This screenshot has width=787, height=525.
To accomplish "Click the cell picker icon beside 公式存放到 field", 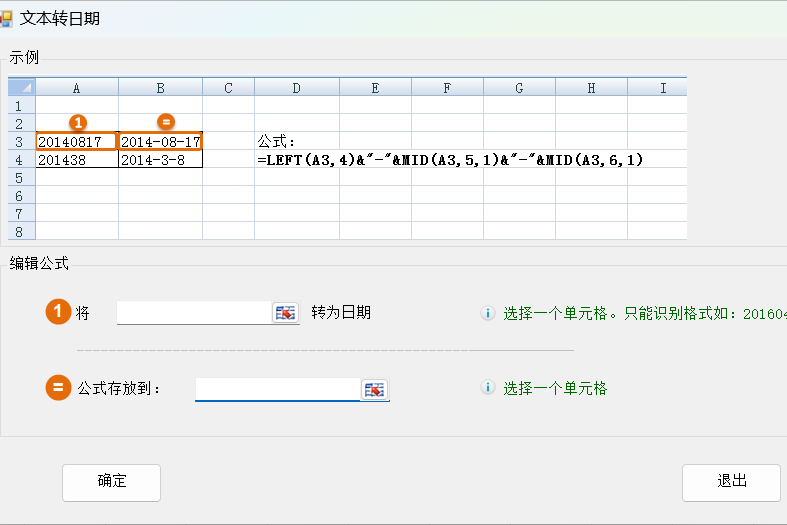I will pos(375,389).
